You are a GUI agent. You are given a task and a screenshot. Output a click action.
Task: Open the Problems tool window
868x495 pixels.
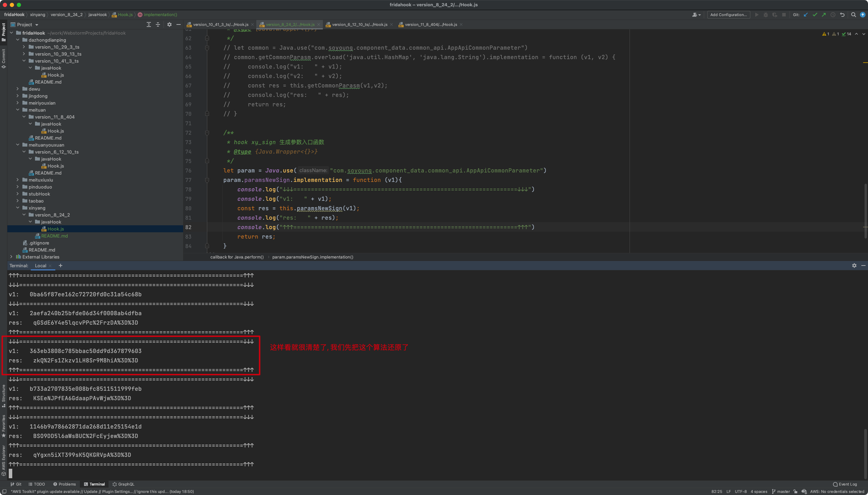pos(64,484)
